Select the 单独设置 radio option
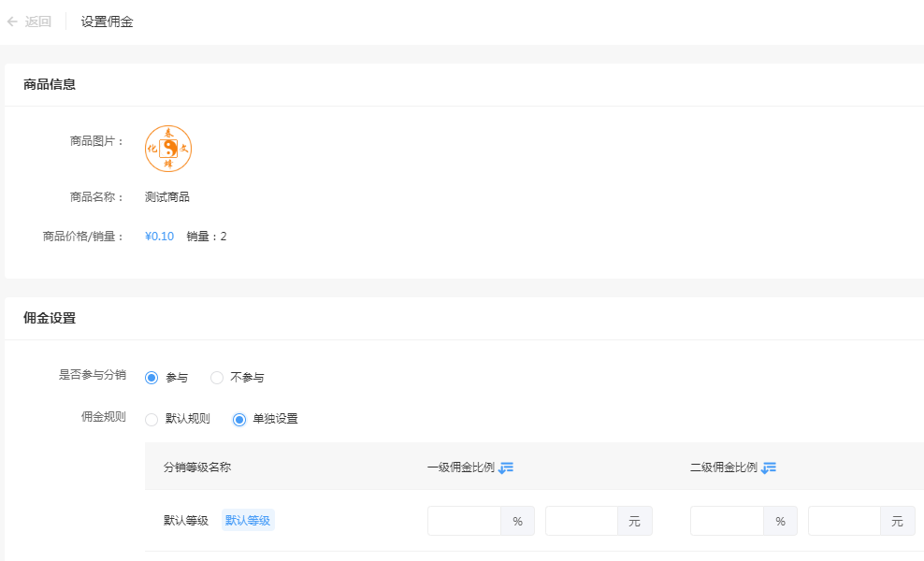The image size is (924, 561). coord(239,419)
